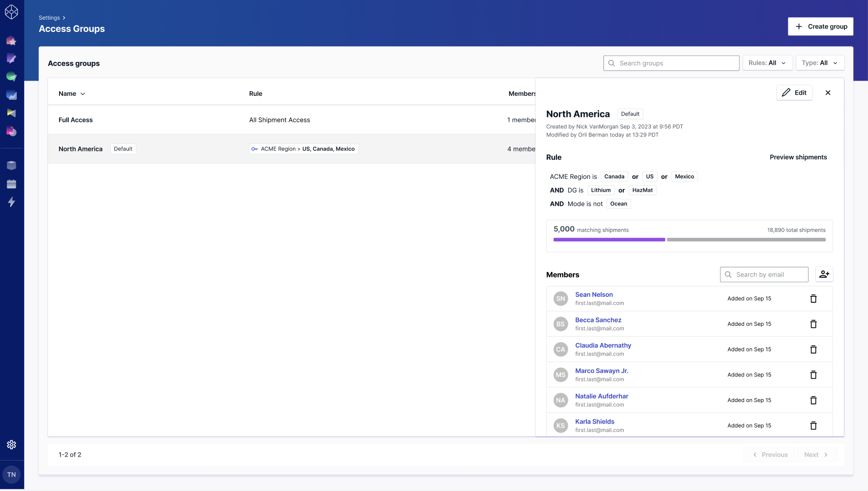This screenshot has width=868, height=491.
Task: Click the Settings breadcrumb link
Action: [49, 18]
